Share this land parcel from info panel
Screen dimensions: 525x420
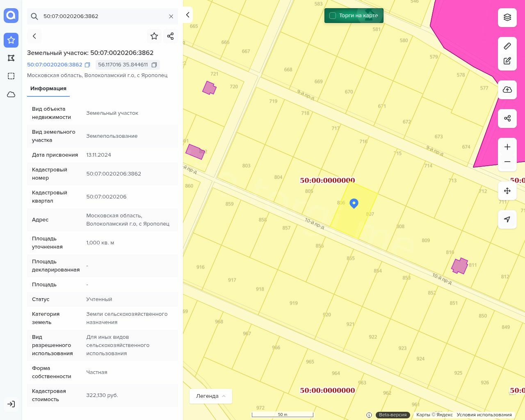(x=171, y=36)
